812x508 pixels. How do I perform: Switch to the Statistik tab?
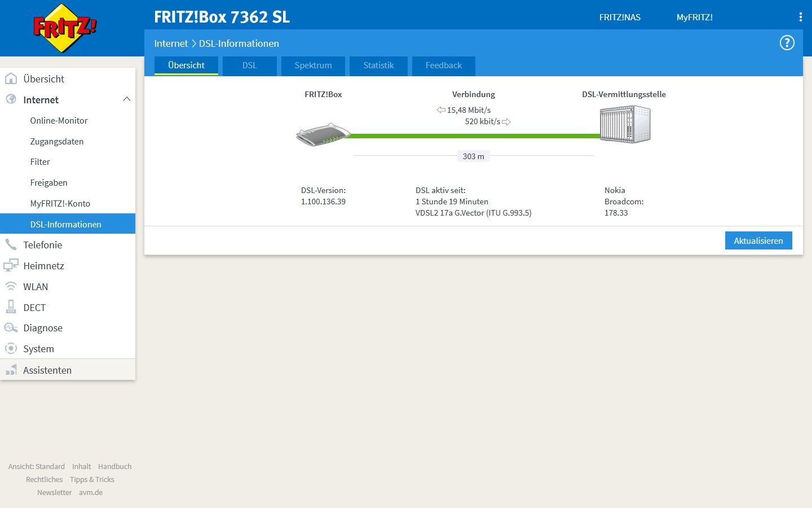click(378, 65)
